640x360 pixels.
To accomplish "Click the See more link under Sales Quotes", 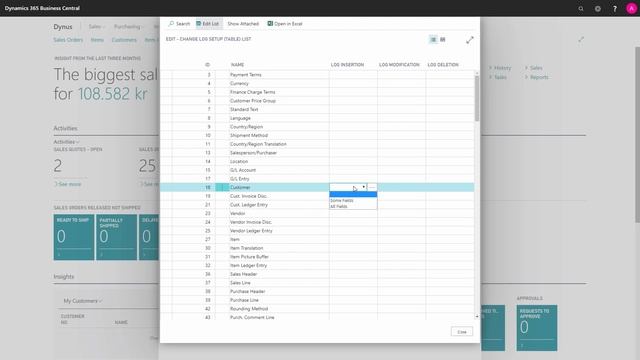I will coord(68,184).
